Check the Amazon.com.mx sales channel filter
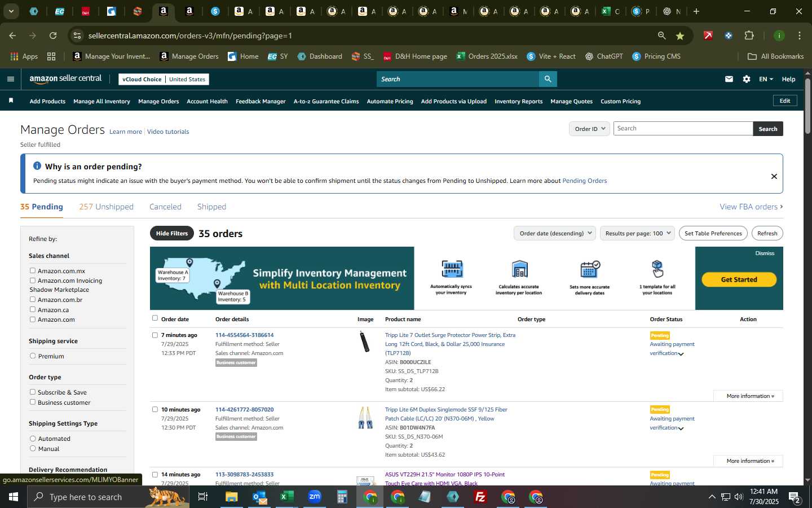This screenshot has height=508, width=812. (x=33, y=271)
